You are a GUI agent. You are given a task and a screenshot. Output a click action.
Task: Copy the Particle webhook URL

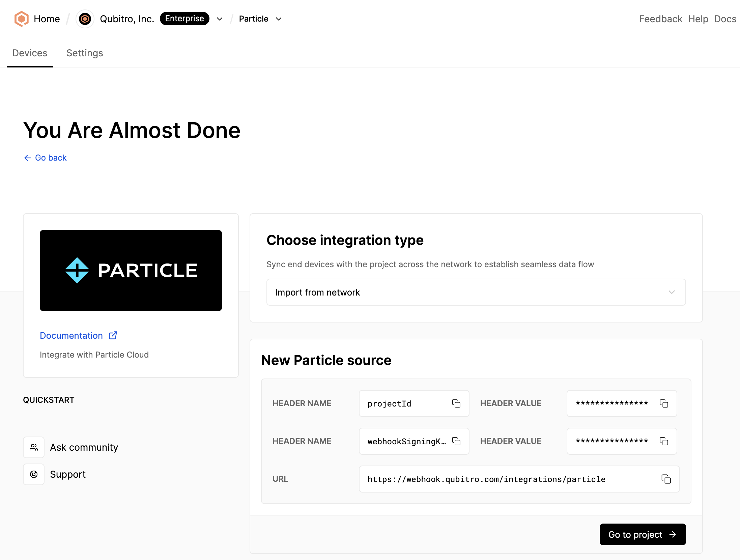(666, 479)
